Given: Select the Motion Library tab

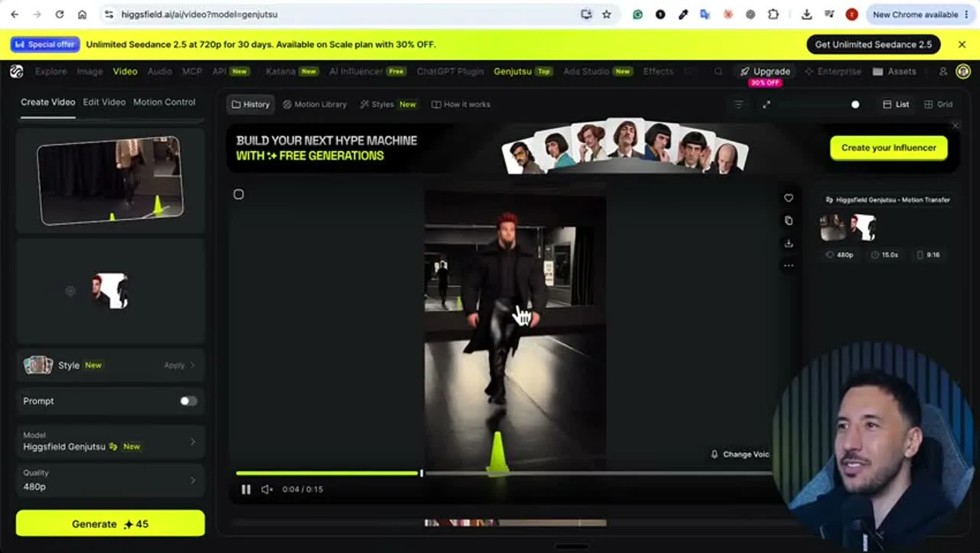Looking at the screenshot, I should click(x=315, y=104).
